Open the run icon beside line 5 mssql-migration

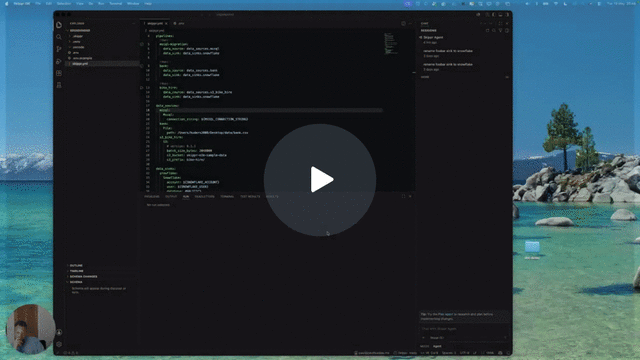point(142,44)
